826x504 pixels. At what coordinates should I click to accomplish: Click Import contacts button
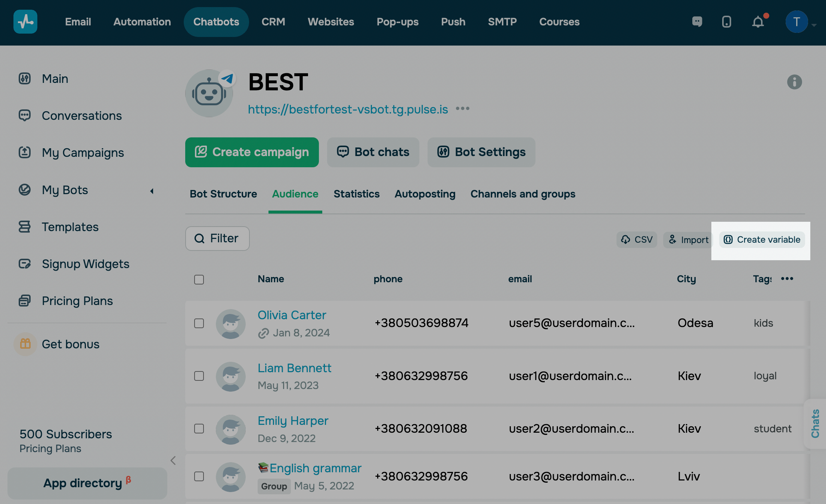688,240
